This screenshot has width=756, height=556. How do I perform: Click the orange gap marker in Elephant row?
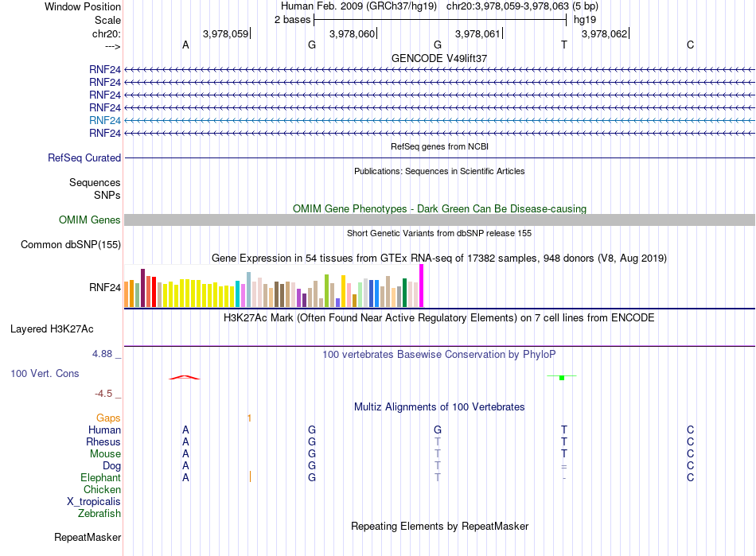click(x=250, y=477)
